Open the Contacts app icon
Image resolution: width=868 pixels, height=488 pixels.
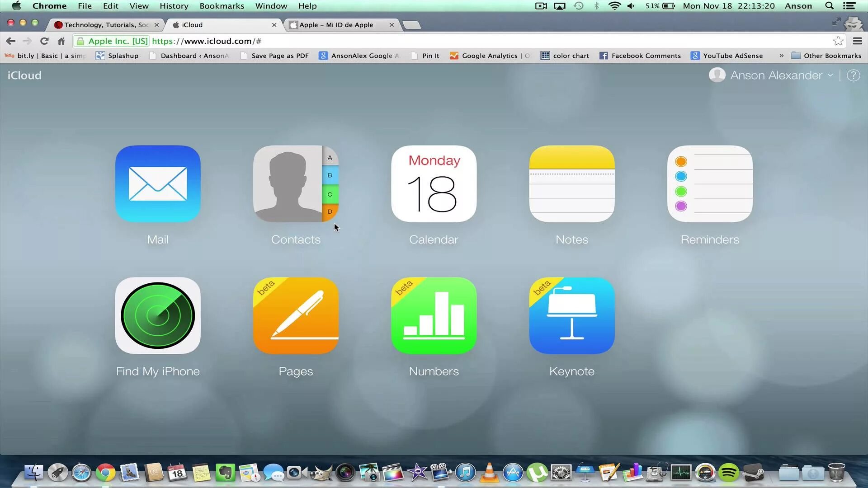click(x=296, y=183)
